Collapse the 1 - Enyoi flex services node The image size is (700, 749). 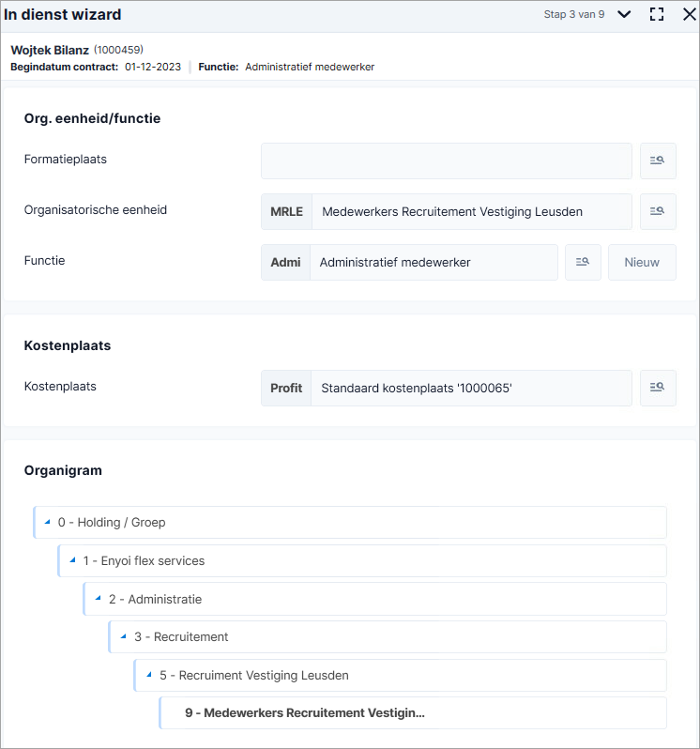pyautogui.click(x=72, y=560)
